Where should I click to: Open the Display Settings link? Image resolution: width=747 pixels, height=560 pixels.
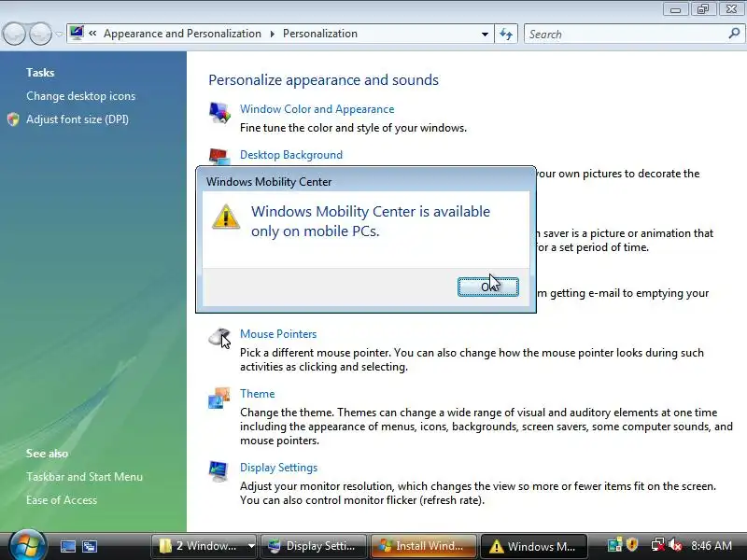coord(278,468)
